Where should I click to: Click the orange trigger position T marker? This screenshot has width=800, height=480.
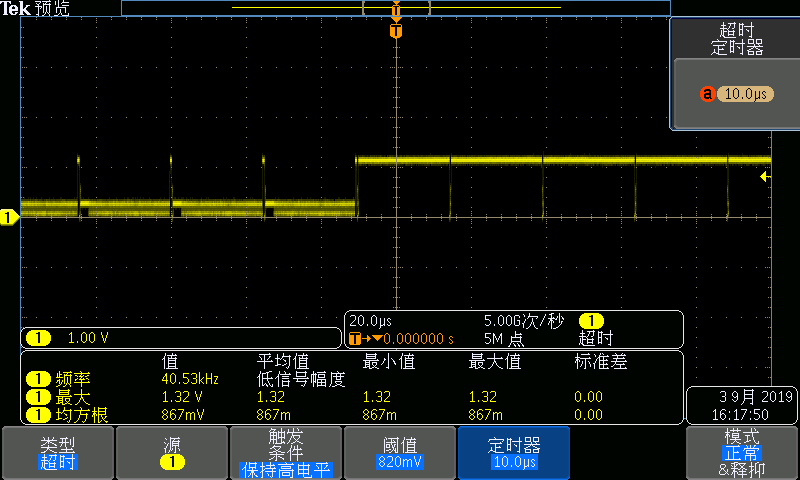click(x=396, y=31)
